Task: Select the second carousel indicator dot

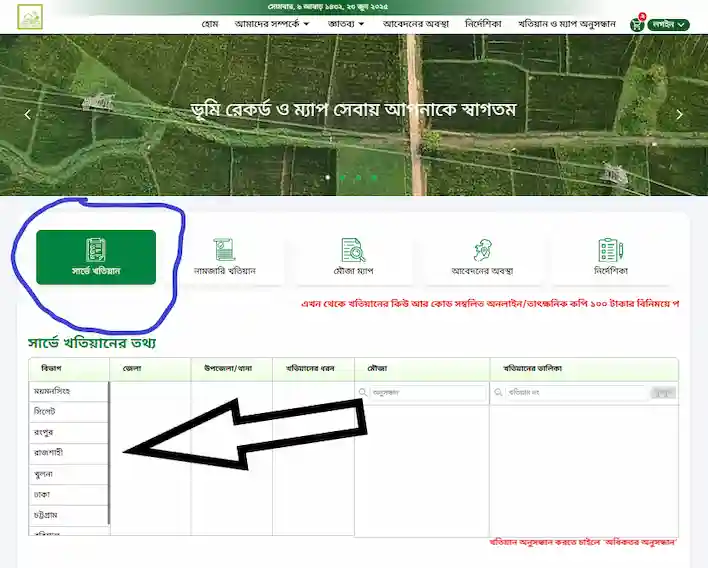Action: coord(343,177)
